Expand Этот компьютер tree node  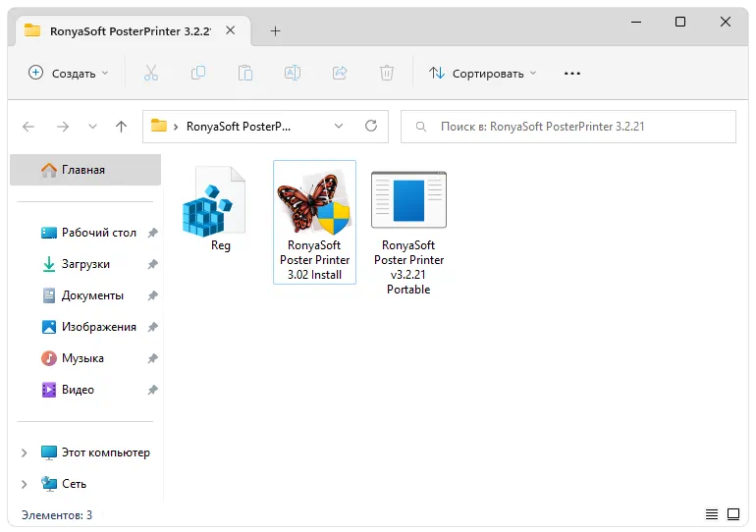coord(25,452)
